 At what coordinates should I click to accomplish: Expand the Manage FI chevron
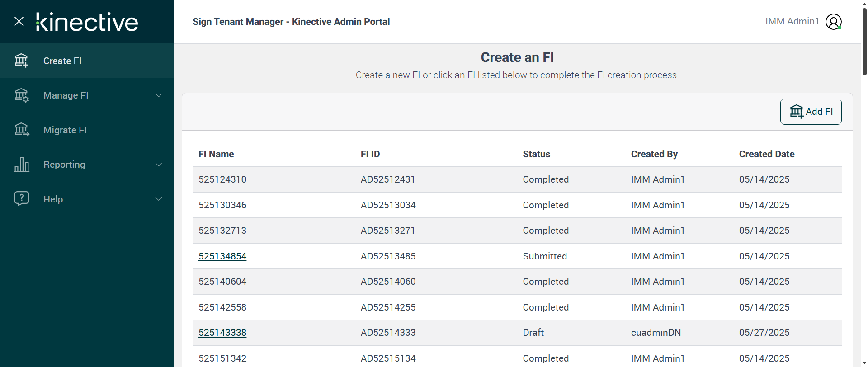point(159,95)
